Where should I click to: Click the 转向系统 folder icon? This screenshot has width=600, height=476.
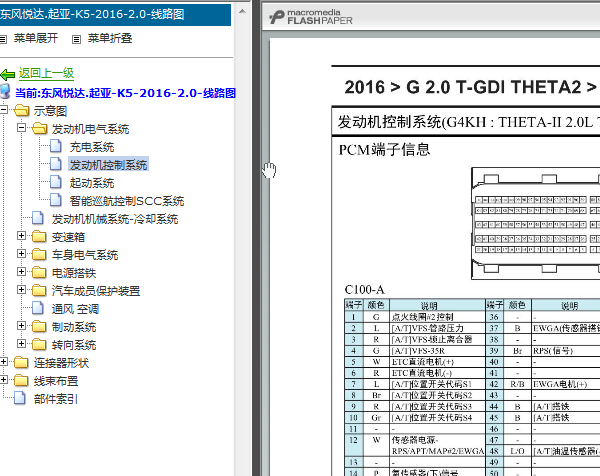click(39, 344)
